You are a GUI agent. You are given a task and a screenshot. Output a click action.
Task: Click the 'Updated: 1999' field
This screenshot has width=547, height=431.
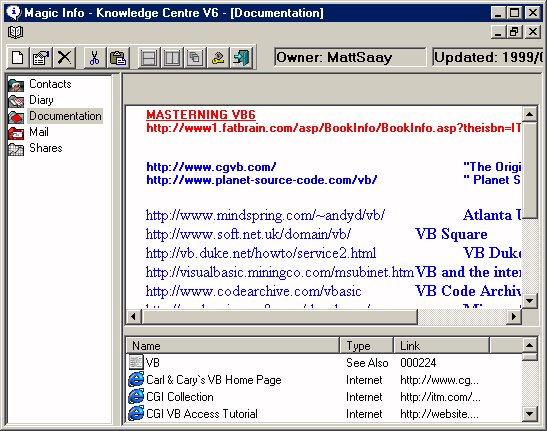[x=488, y=57]
